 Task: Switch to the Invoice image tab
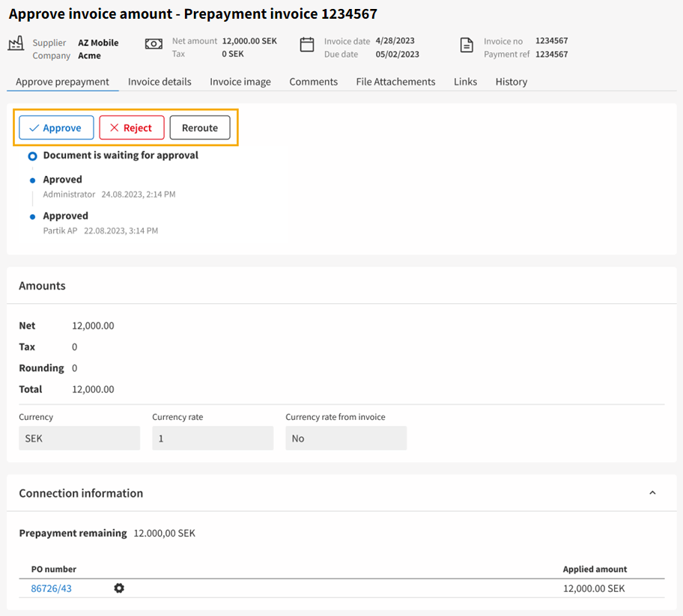coord(240,82)
